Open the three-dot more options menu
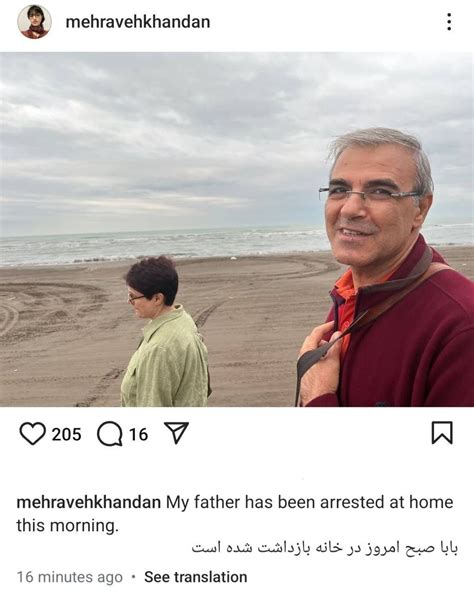 449,22
